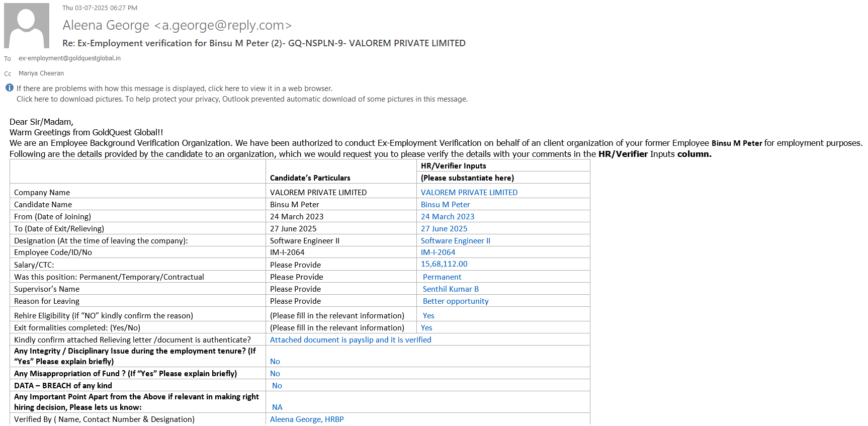Click the sender's profile avatar picture

[x=27, y=26]
